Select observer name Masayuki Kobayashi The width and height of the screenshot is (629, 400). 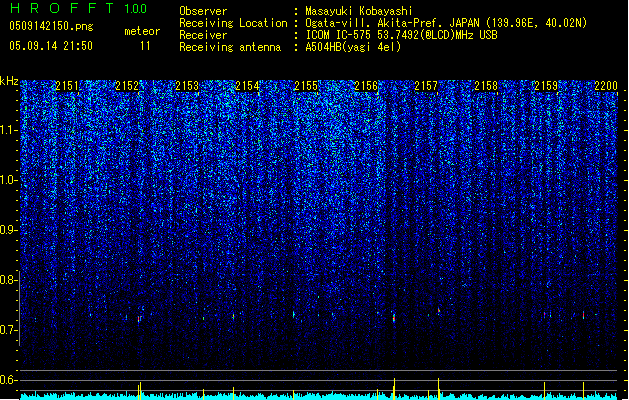click(x=359, y=11)
